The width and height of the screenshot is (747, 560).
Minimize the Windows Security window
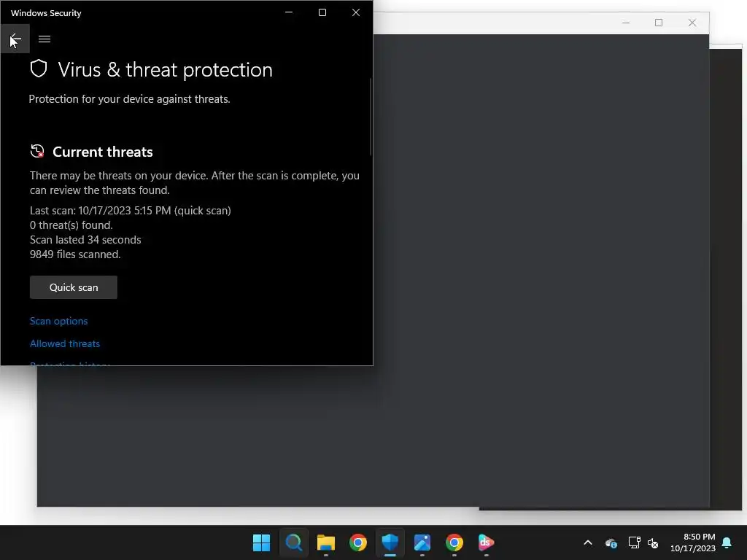289,12
